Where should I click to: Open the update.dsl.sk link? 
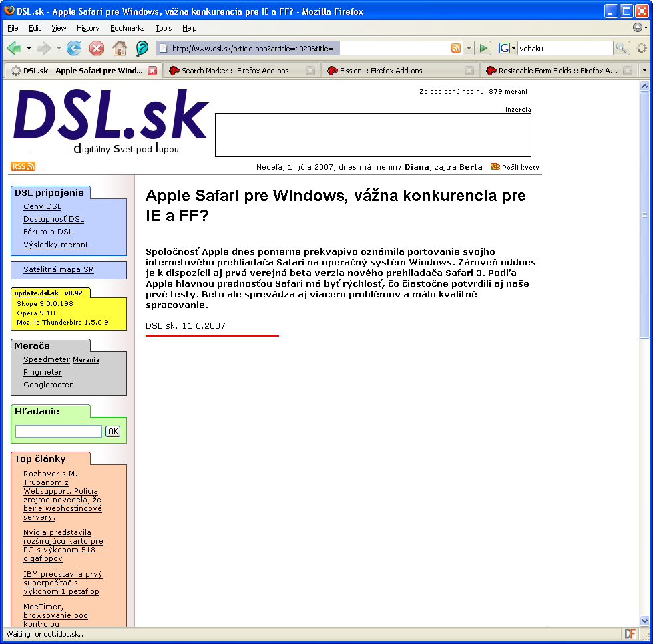pos(37,293)
